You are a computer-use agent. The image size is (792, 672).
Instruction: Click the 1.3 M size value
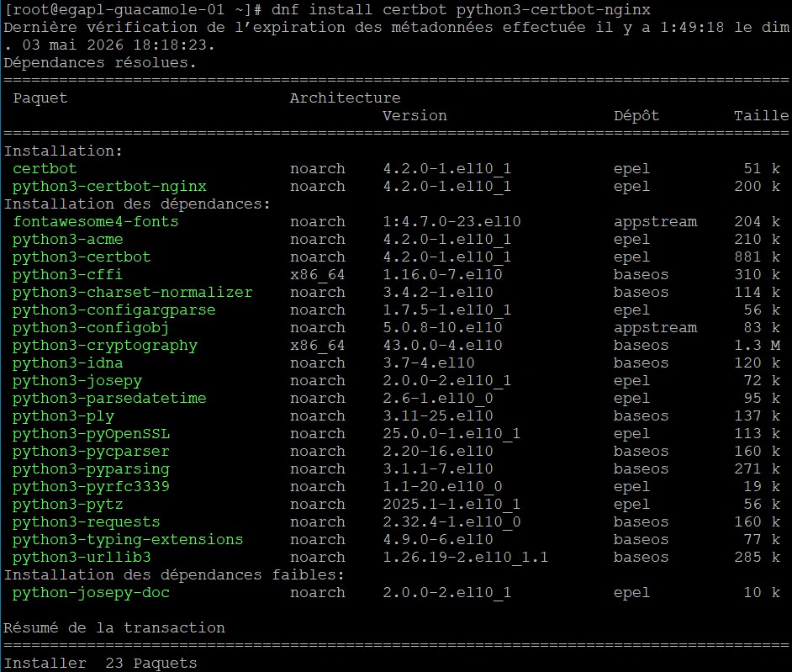pos(758,346)
